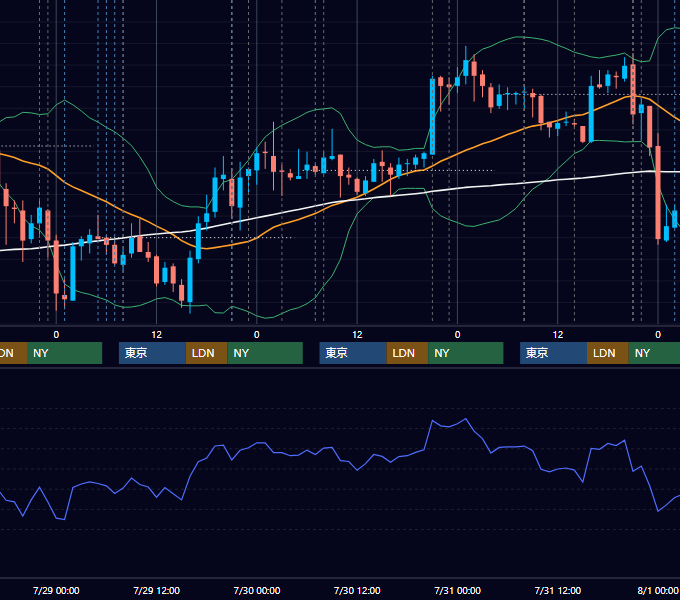Select the LDN session block following 7/31 東京

pyautogui.click(x=608, y=353)
